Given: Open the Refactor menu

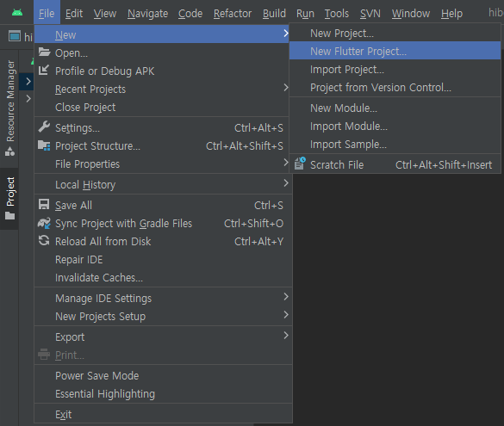Looking at the screenshot, I should 233,14.
